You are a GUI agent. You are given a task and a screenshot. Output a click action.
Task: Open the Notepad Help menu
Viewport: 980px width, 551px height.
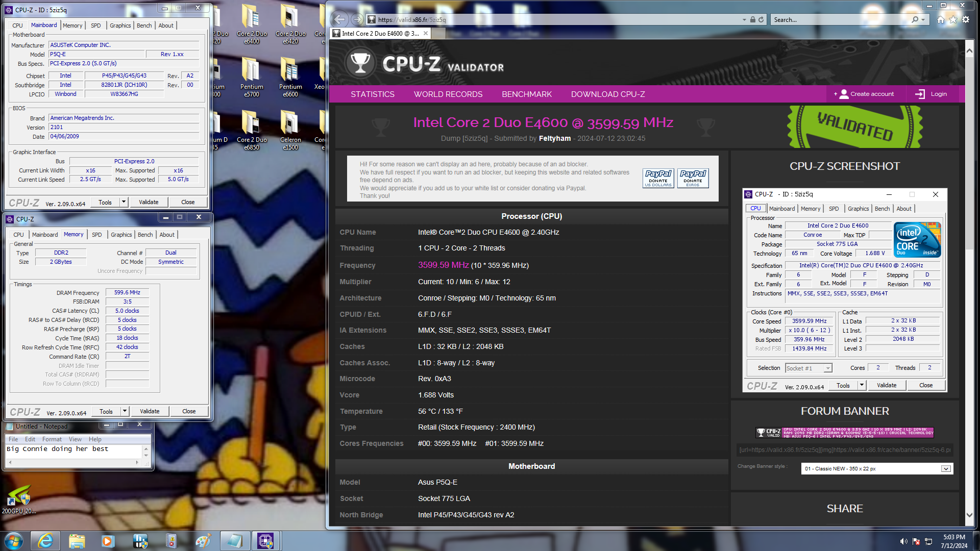point(95,439)
